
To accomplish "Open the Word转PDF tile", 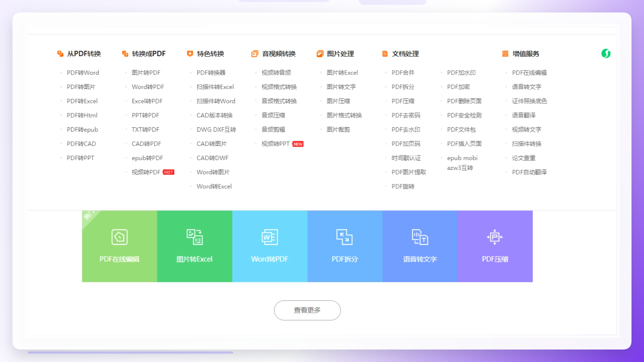I will coord(270,246).
